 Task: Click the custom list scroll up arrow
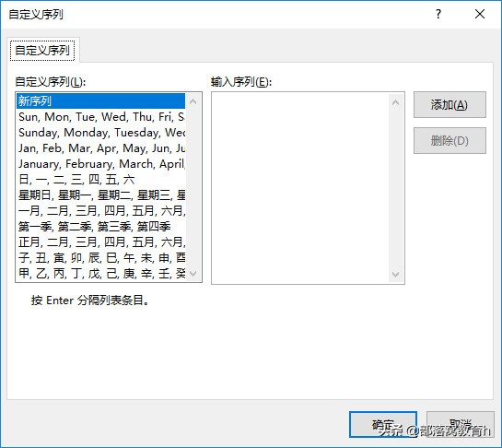point(193,101)
